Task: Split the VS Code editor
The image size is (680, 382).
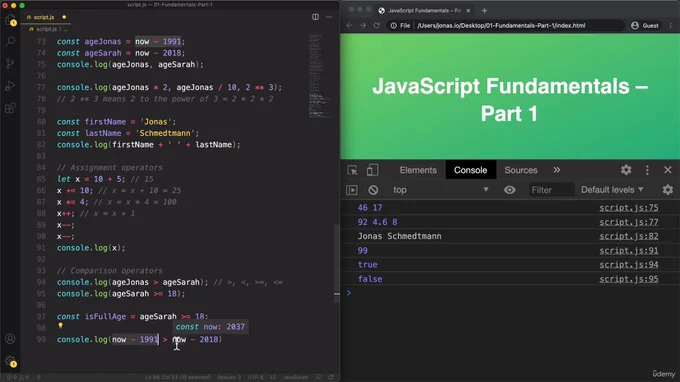Action: (x=315, y=17)
